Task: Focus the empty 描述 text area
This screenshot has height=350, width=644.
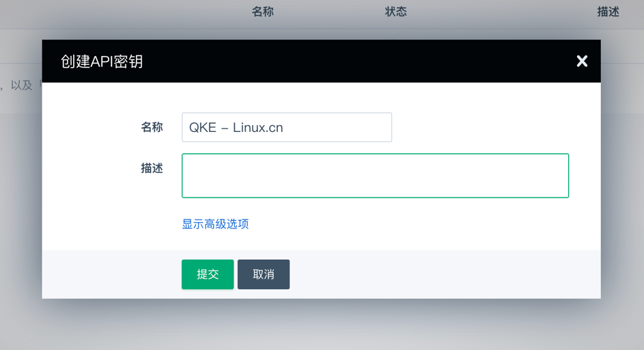Action: click(x=375, y=176)
